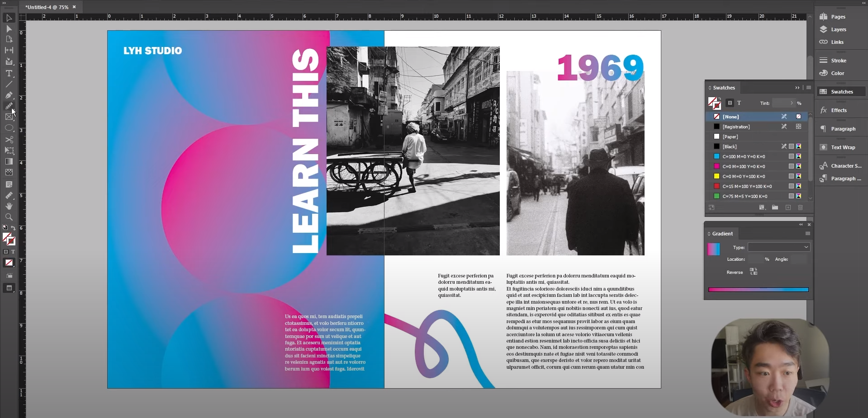868x418 pixels.
Task: Toggle toolbar Formatting Affects Container square
Action: (6, 252)
